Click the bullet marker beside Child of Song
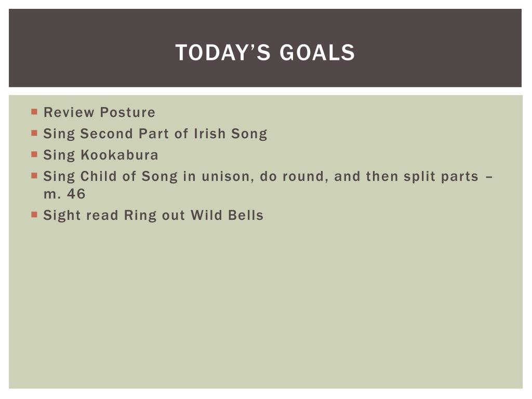The height and width of the screenshot is (399, 532). 34,176
